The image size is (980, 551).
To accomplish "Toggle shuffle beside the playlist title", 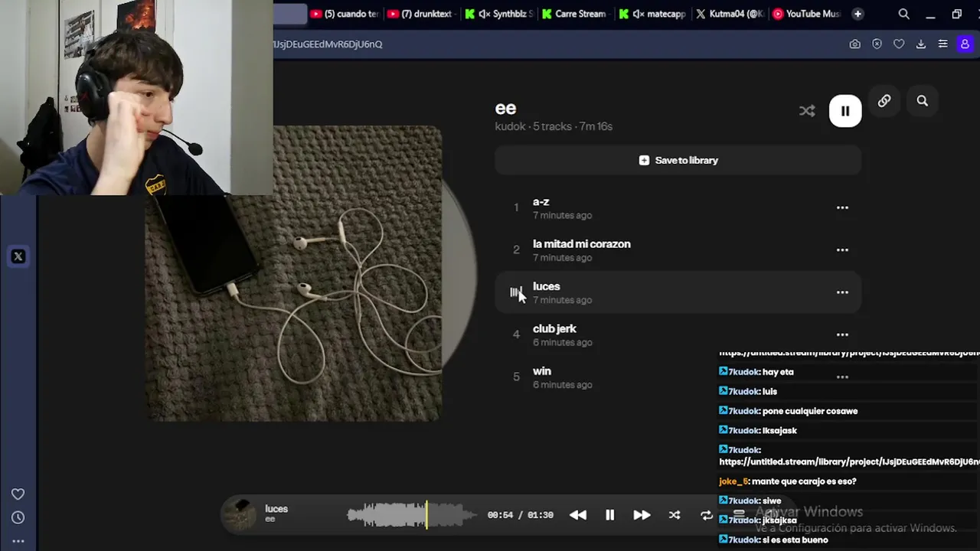I will point(807,111).
